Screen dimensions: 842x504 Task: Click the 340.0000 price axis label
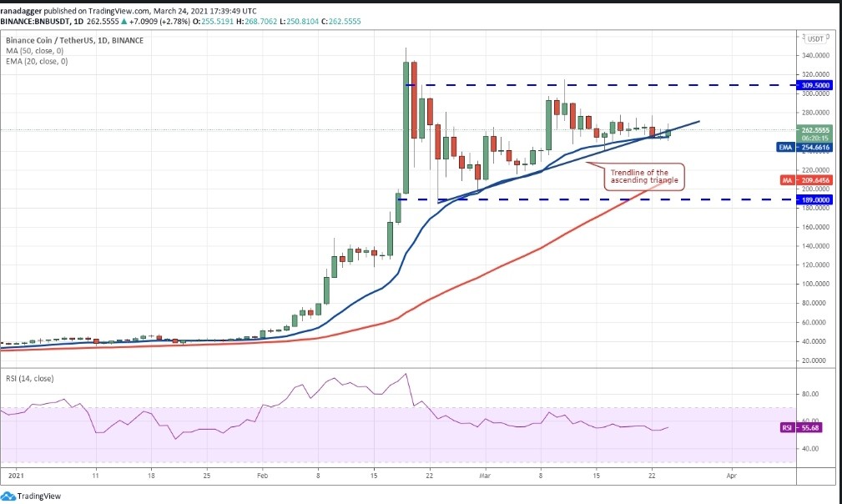coord(815,55)
